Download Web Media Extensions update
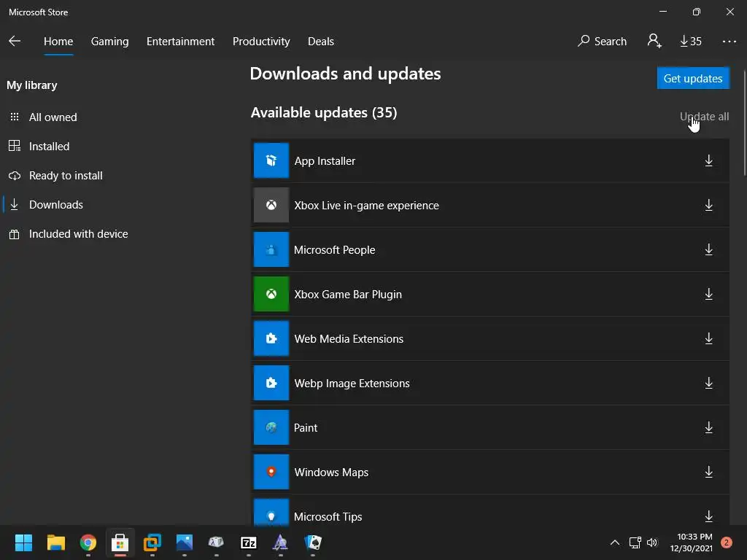747x560 pixels. 708,338
